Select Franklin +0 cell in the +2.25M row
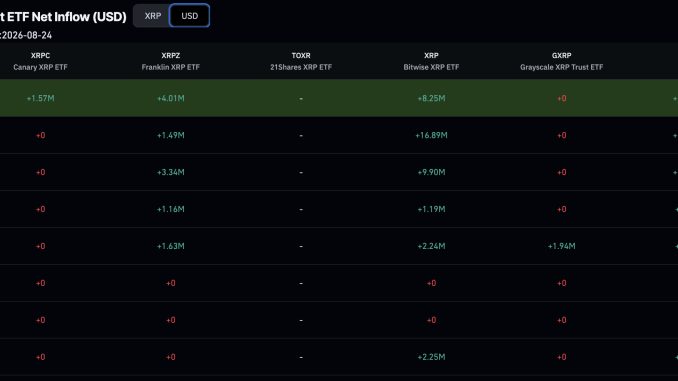 coord(171,357)
